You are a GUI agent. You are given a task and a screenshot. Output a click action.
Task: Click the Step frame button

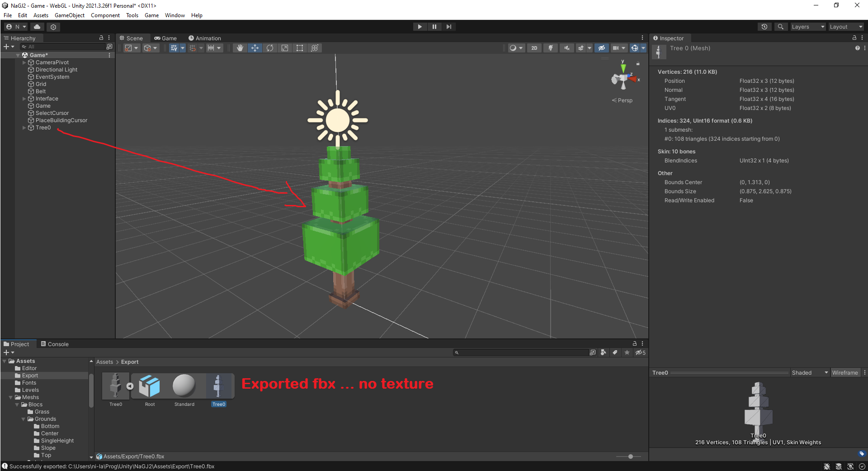pos(449,27)
